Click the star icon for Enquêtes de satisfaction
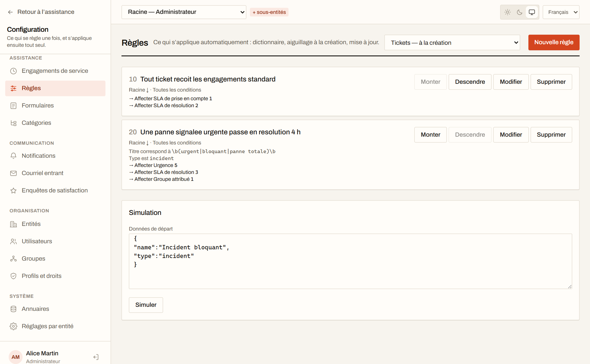 [13, 191]
